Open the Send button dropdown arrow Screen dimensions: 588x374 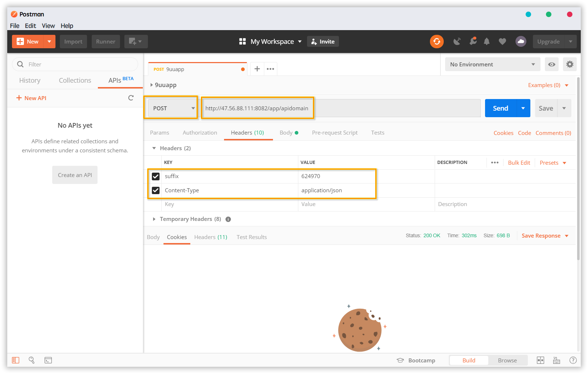tap(523, 108)
